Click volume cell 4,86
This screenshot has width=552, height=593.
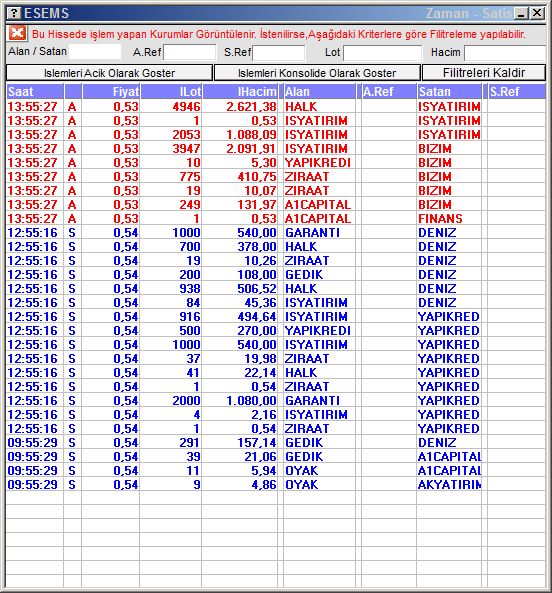pyautogui.click(x=264, y=484)
